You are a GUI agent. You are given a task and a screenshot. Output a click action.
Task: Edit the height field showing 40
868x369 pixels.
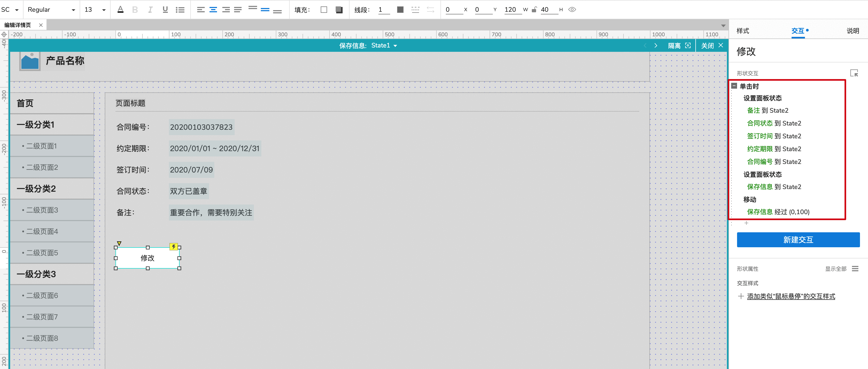549,10
